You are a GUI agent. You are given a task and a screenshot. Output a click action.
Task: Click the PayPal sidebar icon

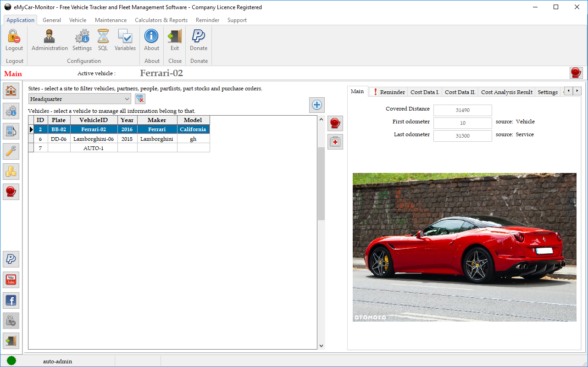[x=11, y=260]
